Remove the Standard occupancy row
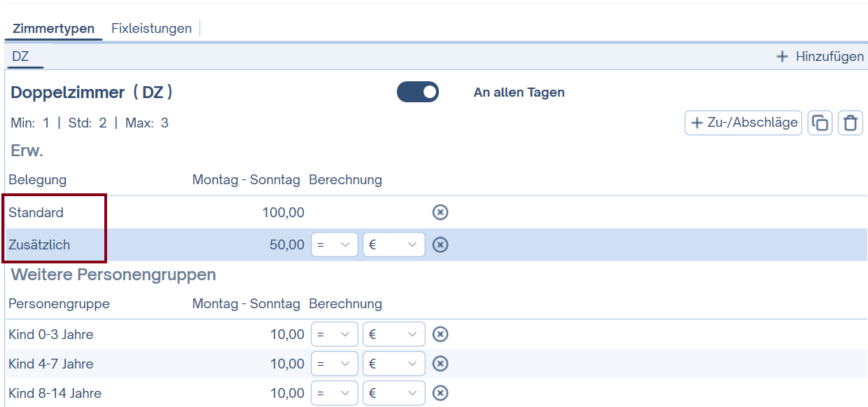The height and width of the screenshot is (407, 868). (x=440, y=212)
